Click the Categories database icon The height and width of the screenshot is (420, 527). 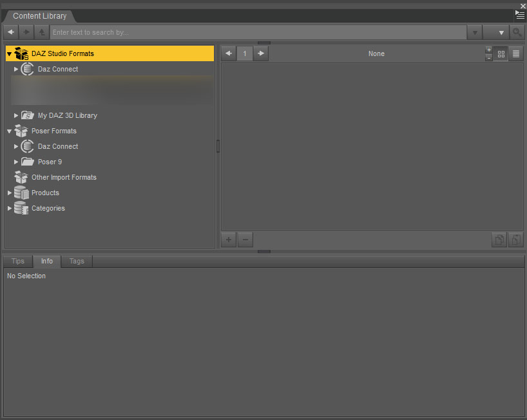coord(21,208)
